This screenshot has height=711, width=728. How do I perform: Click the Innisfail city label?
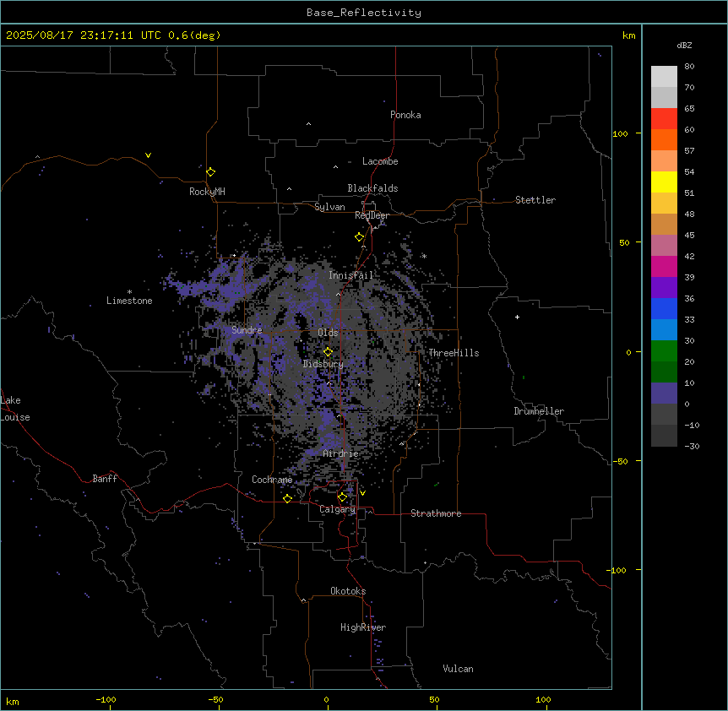[351, 275]
